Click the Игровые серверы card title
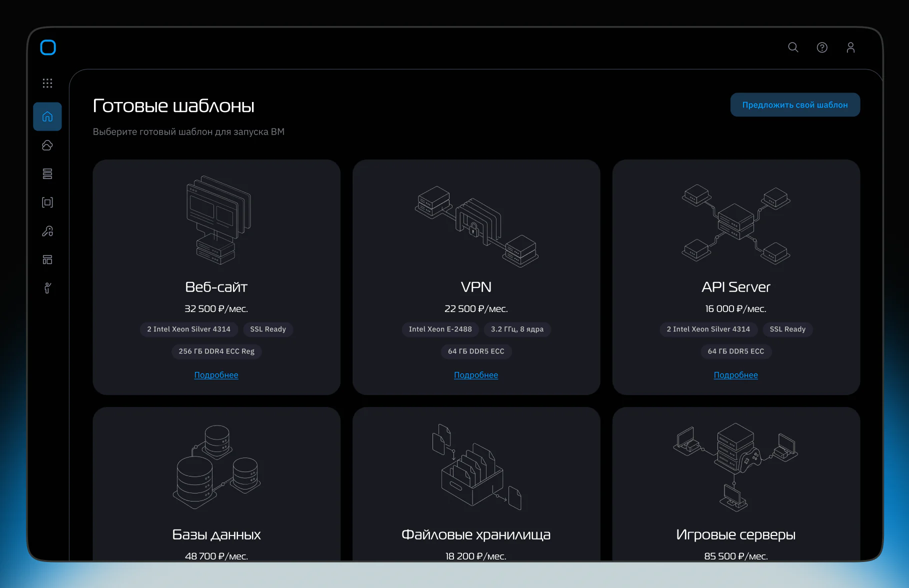Screen dimensions: 909x588 pos(736,534)
